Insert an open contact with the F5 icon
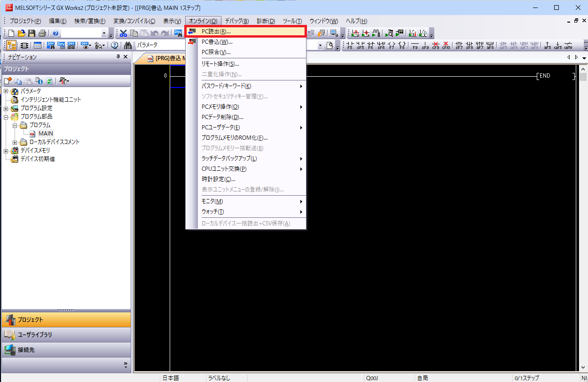Image resolution: width=588 pixels, height=382 pixels. click(x=350, y=46)
